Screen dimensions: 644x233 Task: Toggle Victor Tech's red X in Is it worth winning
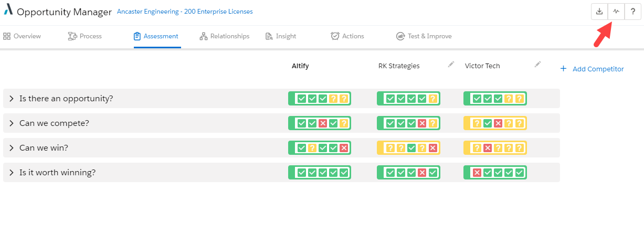[x=477, y=173]
